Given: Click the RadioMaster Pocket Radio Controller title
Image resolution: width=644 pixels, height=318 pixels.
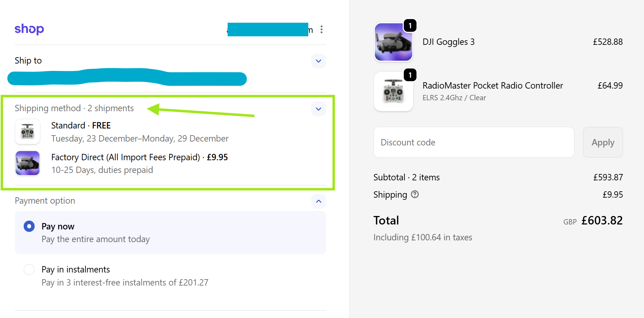Looking at the screenshot, I should [x=492, y=86].
